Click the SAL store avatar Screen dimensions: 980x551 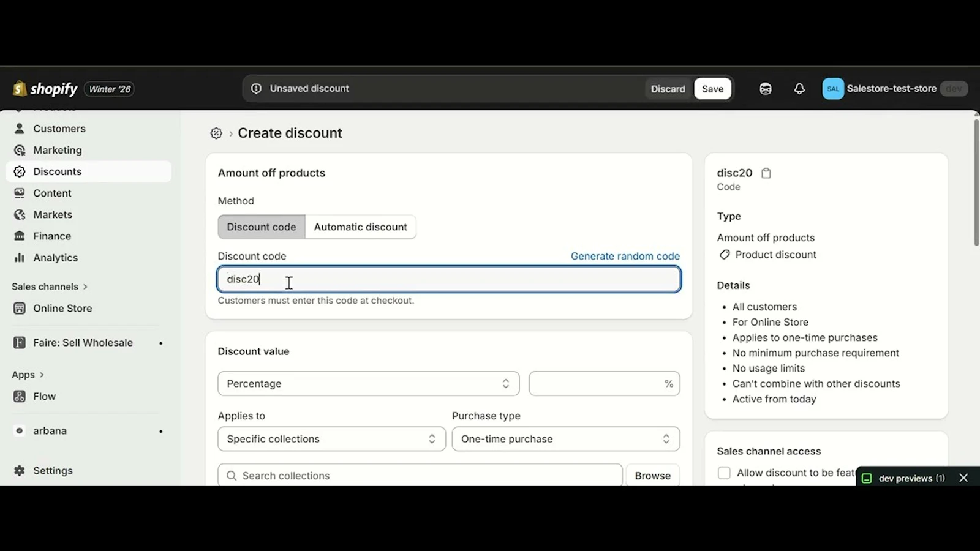(833, 89)
